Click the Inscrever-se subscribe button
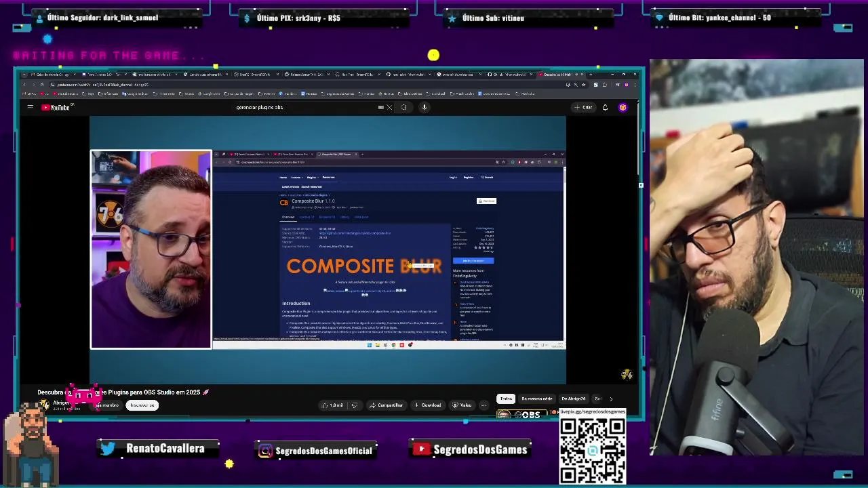Screen dimensions: 868x488 click(142, 405)
